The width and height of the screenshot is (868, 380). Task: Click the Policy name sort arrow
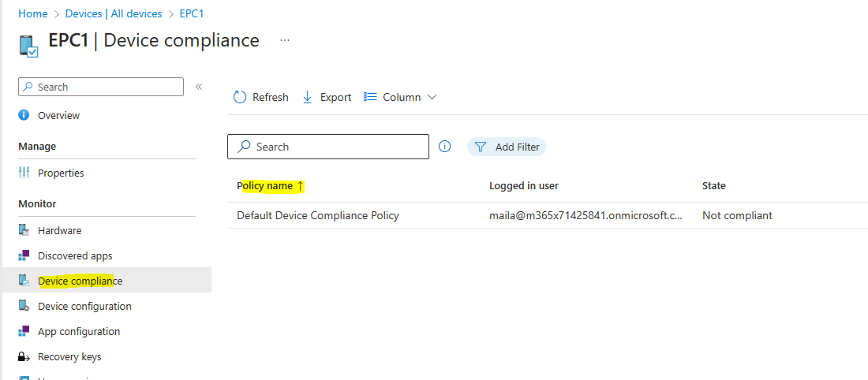tap(300, 186)
